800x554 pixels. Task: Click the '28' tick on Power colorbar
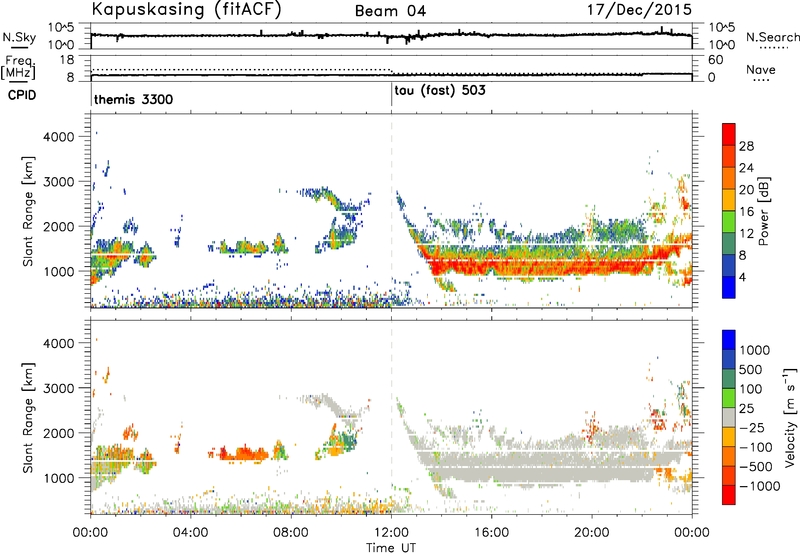coord(746,146)
